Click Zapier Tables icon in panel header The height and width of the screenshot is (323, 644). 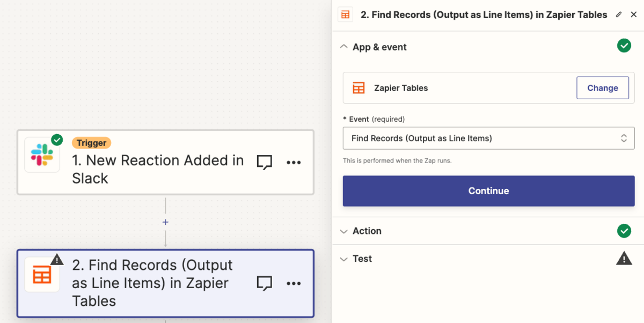click(x=345, y=15)
